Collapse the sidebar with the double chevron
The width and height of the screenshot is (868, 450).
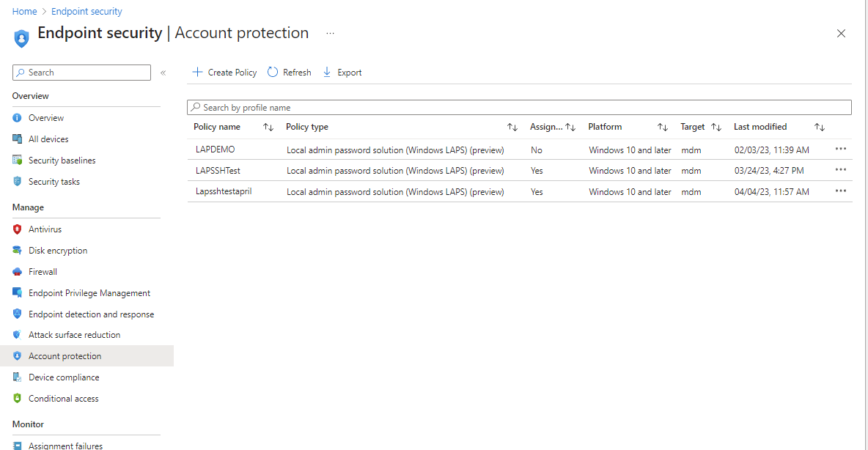pyautogui.click(x=163, y=73)
